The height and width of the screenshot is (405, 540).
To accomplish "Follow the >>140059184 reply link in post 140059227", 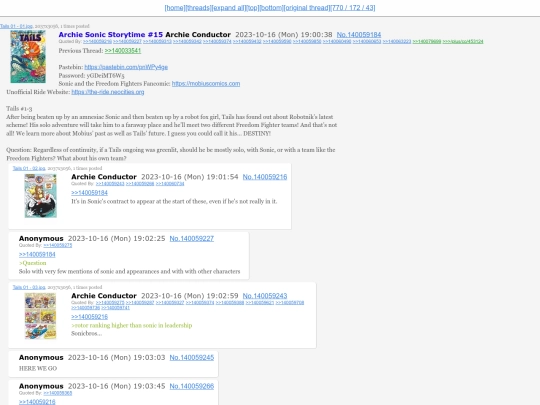I will [37, 255].
